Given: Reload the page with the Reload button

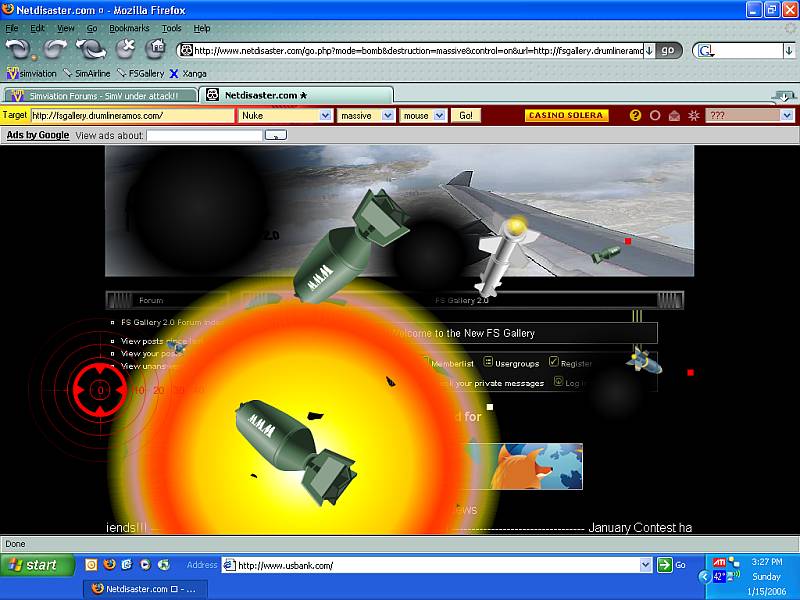Looking at the screenshot, I should pos(91,49).
